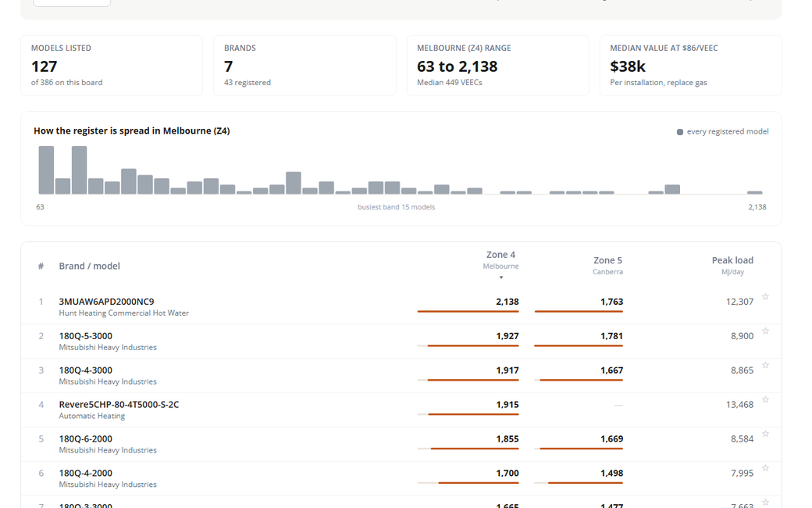
Task: Click the $38k median value figure
Action: 628,66
